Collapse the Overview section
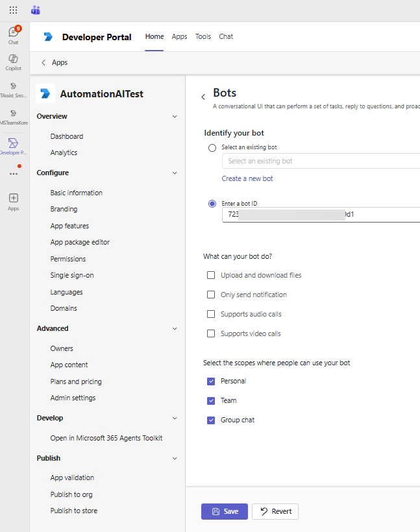 [174, 116]
